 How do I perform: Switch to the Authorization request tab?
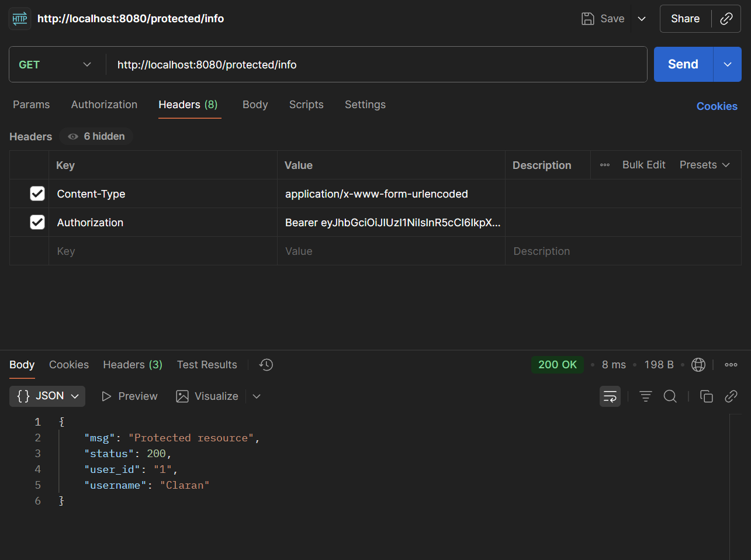point(104,105)
